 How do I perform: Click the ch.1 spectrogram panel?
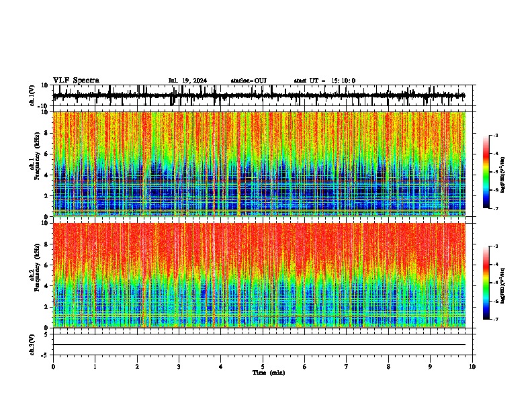[x=259, y=164]
